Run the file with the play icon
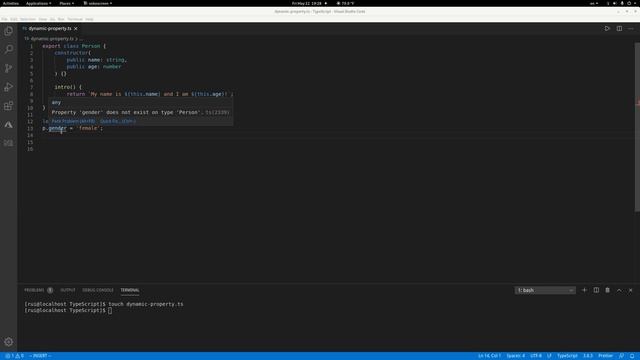The height and width of the screenshot is (360, 640). [x=607, y=29]
